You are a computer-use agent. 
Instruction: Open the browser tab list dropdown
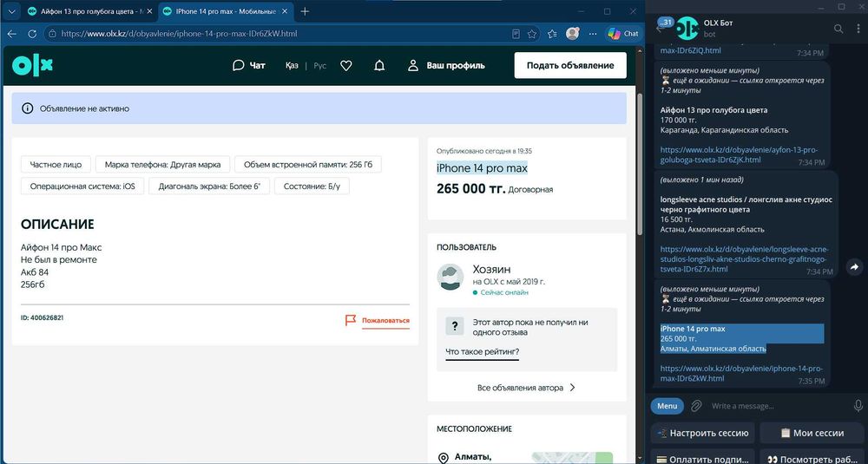point(11,11)
